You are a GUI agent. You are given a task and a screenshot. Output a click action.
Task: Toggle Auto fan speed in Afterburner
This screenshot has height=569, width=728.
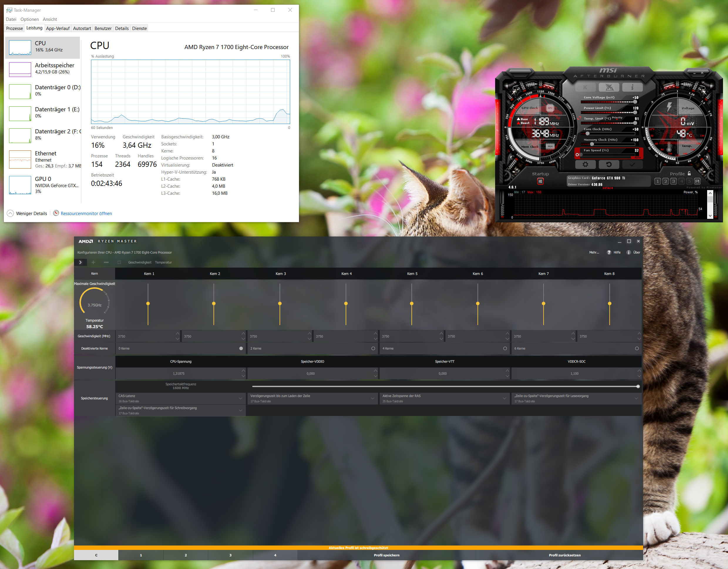tap(637, 157)
